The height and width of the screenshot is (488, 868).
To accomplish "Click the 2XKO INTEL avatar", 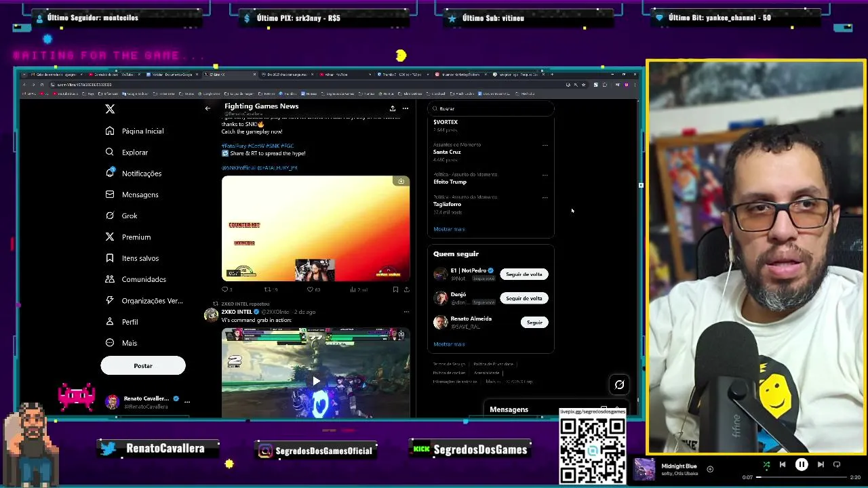I will [211, 314].
